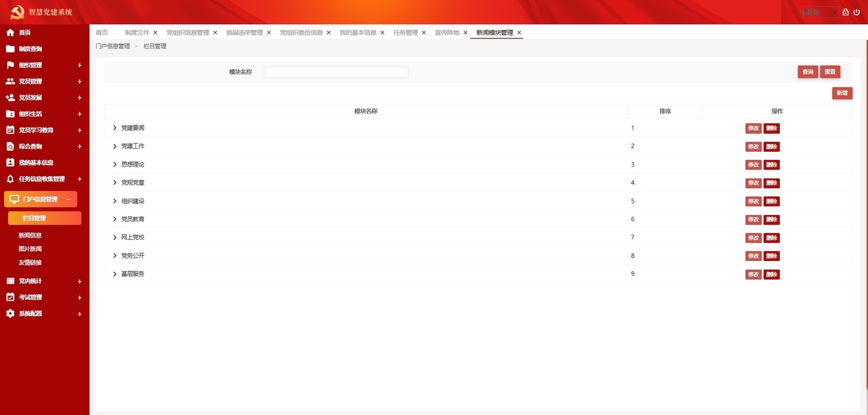Click the people icon for 党员管理
868x415 pixels.
pyautogui.click(x=10, y=81)
